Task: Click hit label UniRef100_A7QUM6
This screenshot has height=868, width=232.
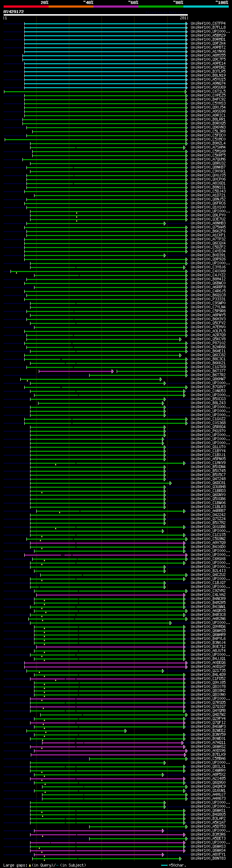Action: click(208, 159)
